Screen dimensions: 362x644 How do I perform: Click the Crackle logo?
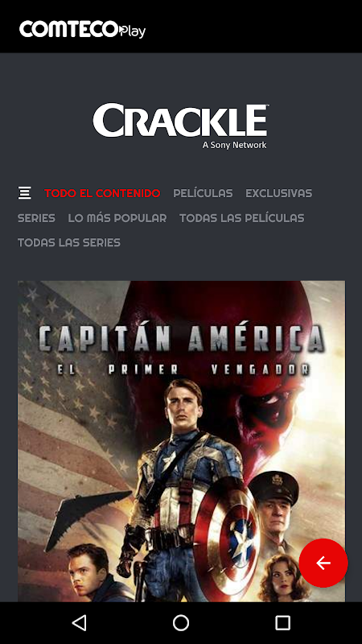180,120
